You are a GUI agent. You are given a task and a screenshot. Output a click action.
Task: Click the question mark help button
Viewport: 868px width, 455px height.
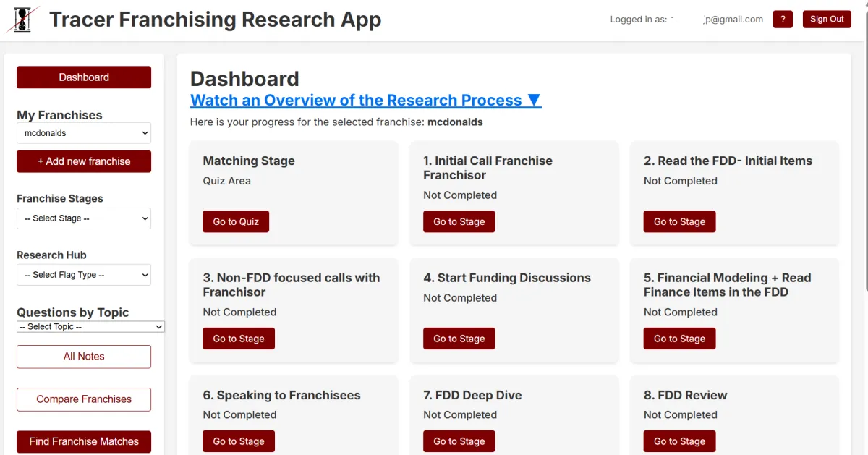pyautogui.click(x=783, y=20)
